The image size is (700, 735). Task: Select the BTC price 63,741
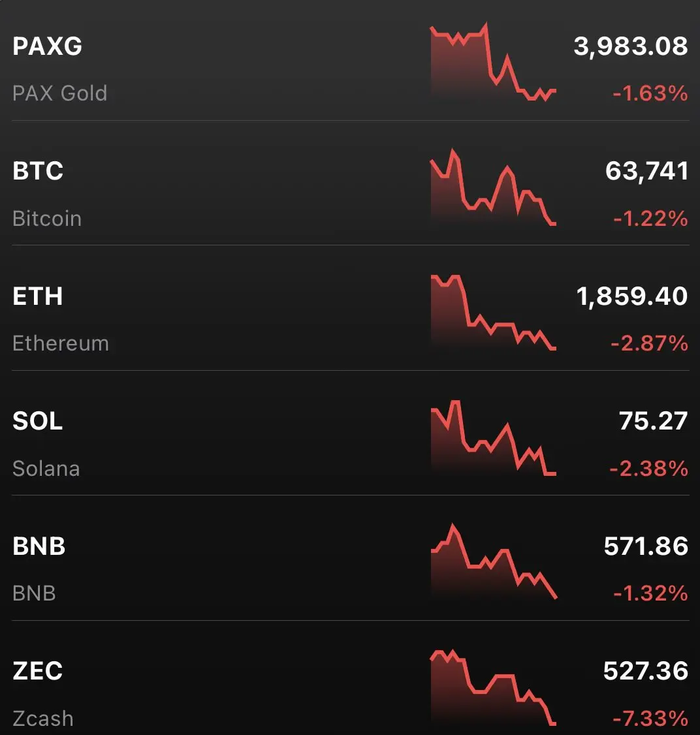646,170
